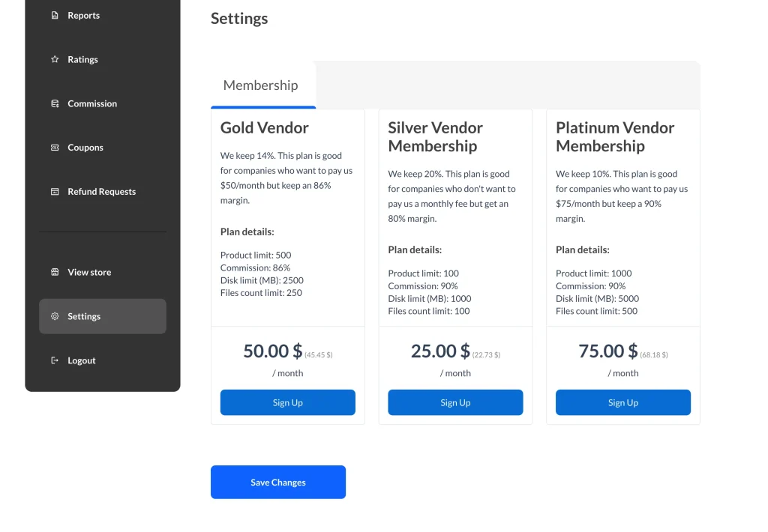
Task: Click the Settings gear icon
Action: (55, 316)
